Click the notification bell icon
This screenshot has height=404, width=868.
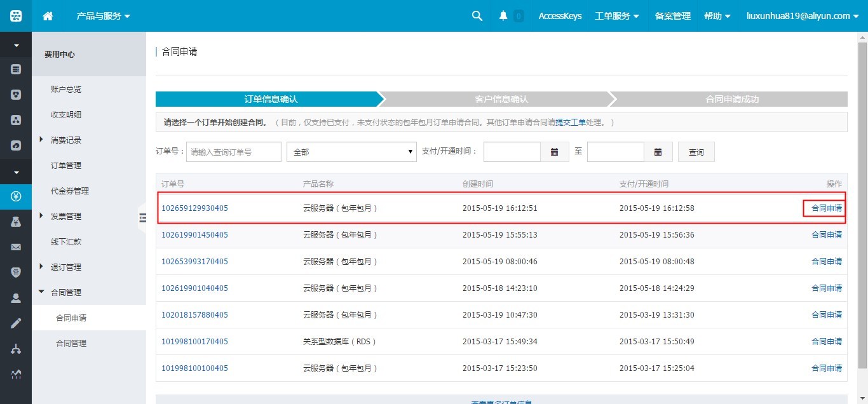coord(503,16)
